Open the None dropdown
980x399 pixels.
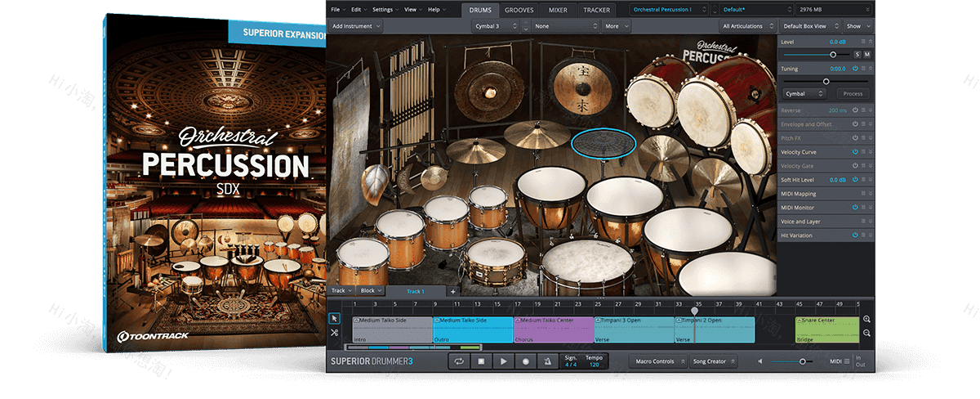pos(565,26)
